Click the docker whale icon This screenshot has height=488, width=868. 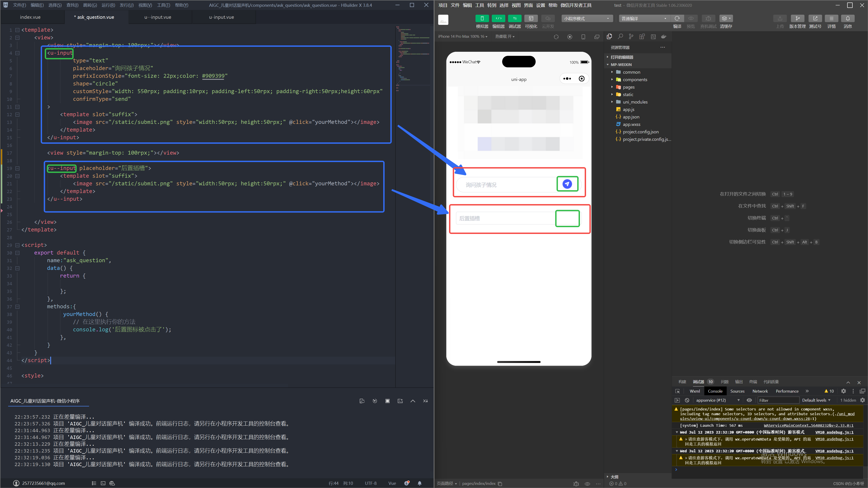point(664,36)
